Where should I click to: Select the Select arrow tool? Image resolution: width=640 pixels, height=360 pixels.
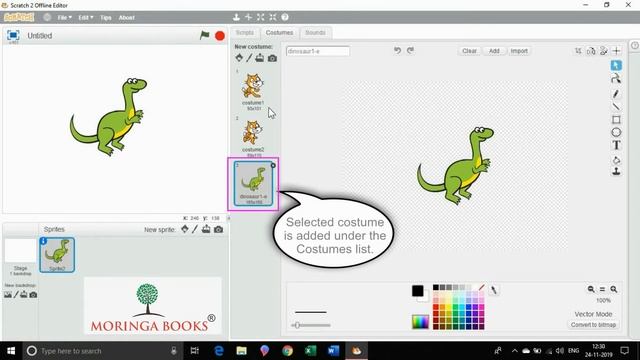pyautogui.click(x=616, y=65)
